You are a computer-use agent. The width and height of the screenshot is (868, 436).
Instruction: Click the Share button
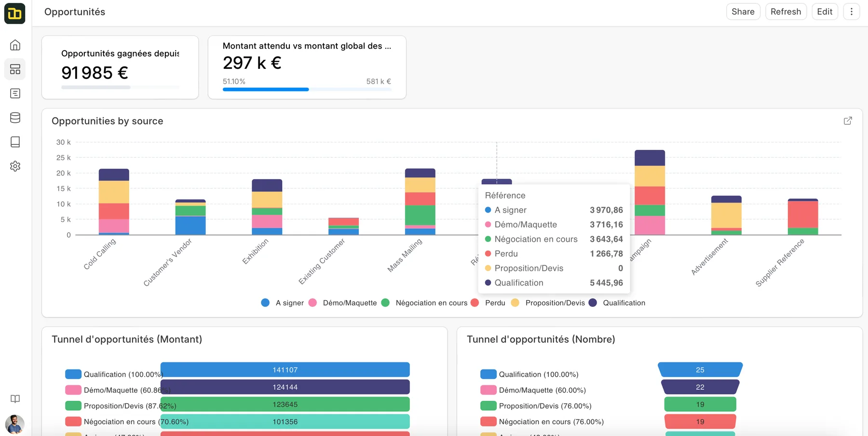coord(743,12)
